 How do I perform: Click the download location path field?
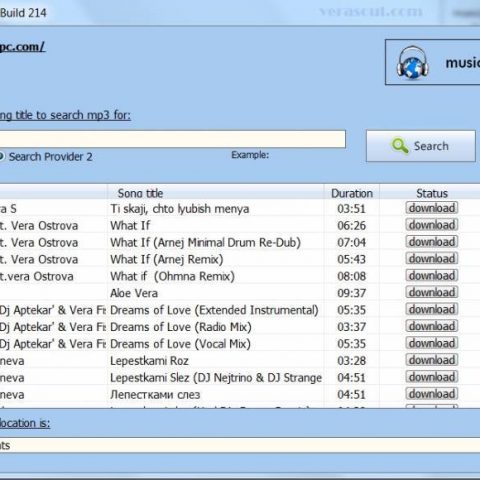[x=240, y=445]
